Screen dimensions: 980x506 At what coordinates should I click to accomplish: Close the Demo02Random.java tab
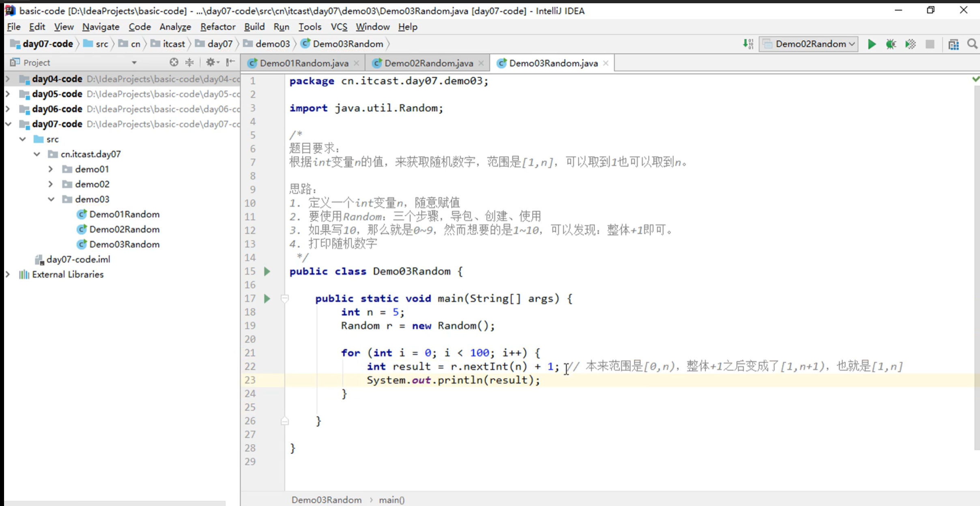[481, 63]
